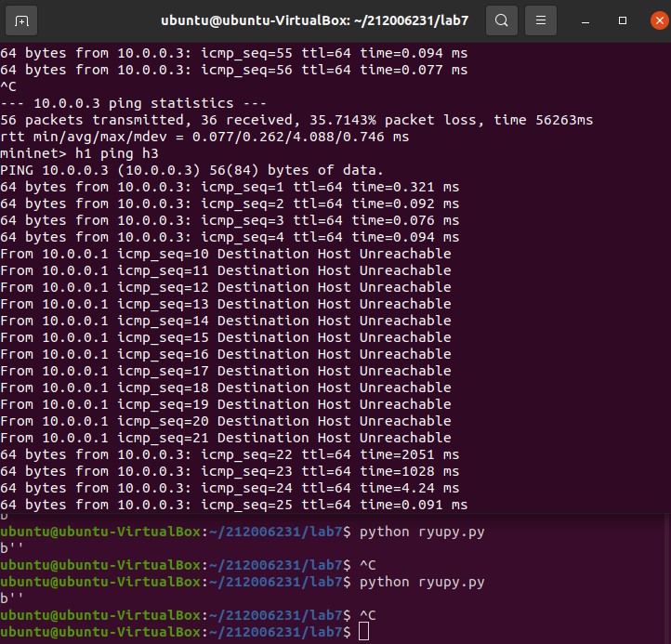Open a new terminal tab
The height and width of the screenshot is (644, 671).
[x=21, y=20]
